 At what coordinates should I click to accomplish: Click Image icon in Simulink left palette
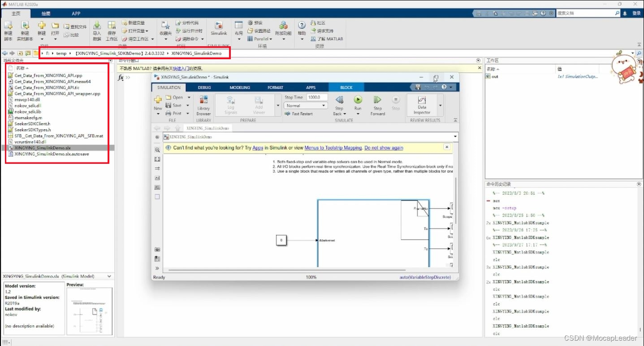pyautogui.click(x=157, y=187)
